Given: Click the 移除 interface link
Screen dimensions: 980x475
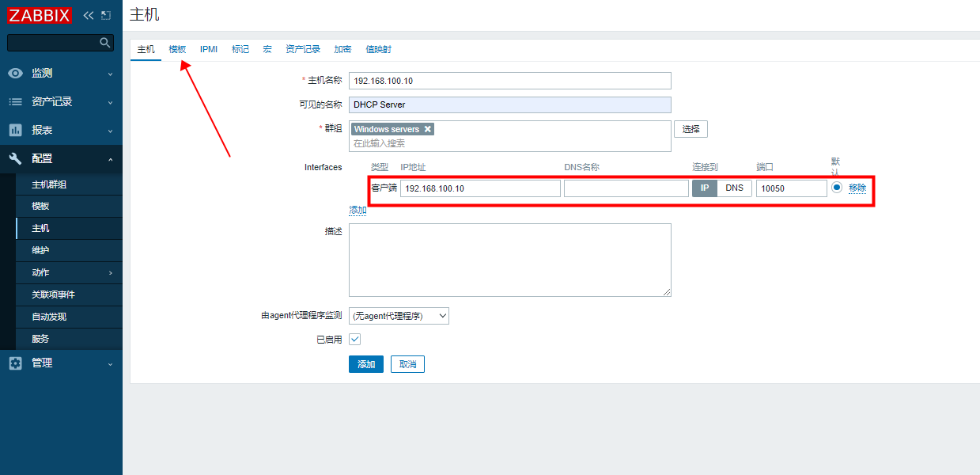Looking at the screenshot, I should [857, 188].
